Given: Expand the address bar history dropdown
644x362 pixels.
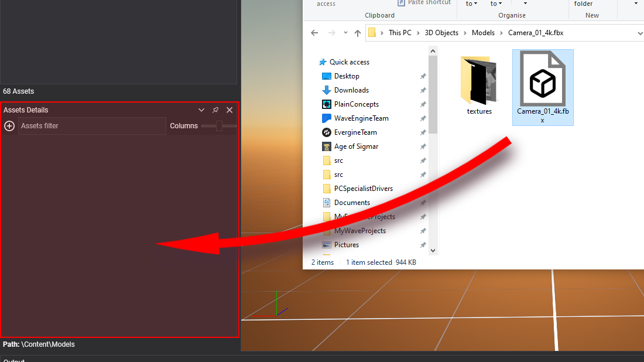Looking at the screenshot, I should pos(639,33).
